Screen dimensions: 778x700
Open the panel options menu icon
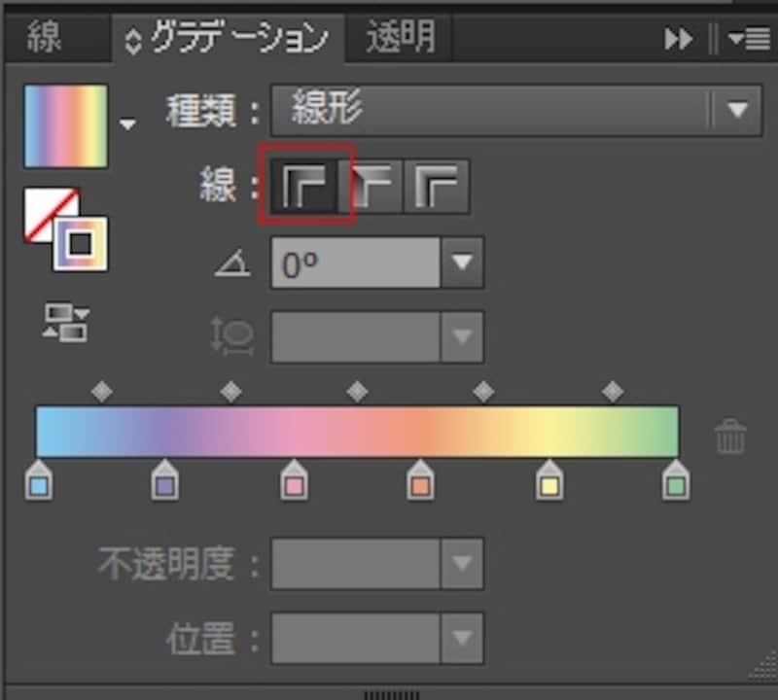pyautogui.click(x=749, y=38)
